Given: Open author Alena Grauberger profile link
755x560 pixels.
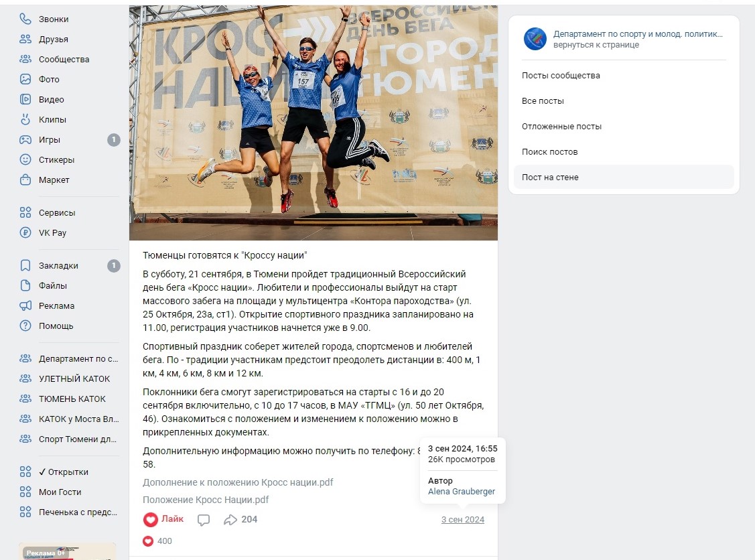Looking at the screenshot, I should click(x=462, y=492).
